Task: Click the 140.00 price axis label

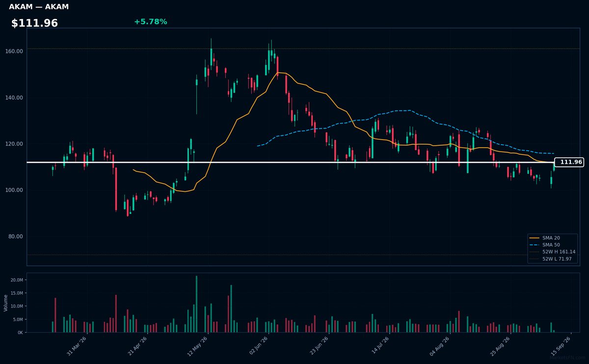Action: pyautogui.click(x=14, y=98)
